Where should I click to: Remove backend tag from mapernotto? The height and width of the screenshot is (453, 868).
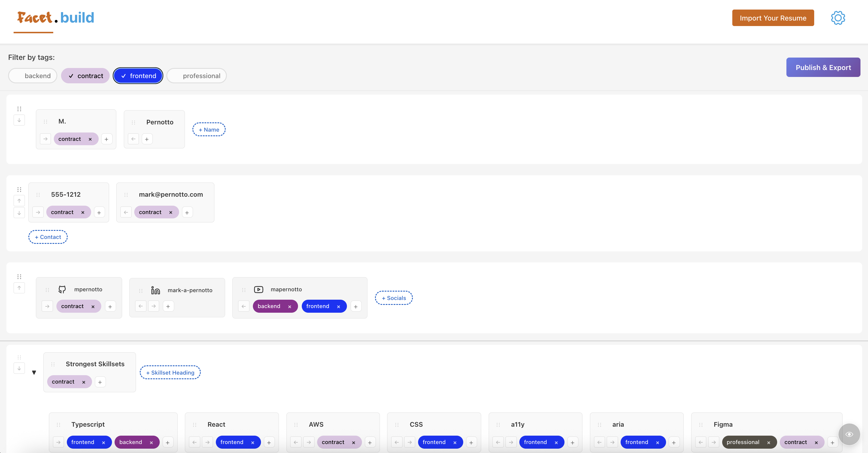click(x=289, y=307)
